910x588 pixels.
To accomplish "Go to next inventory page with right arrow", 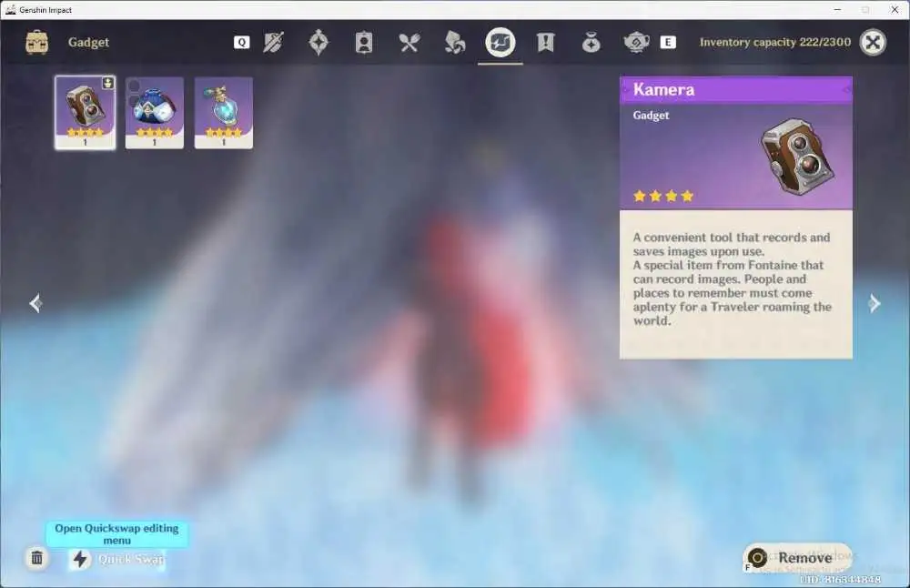I will 874,303.
